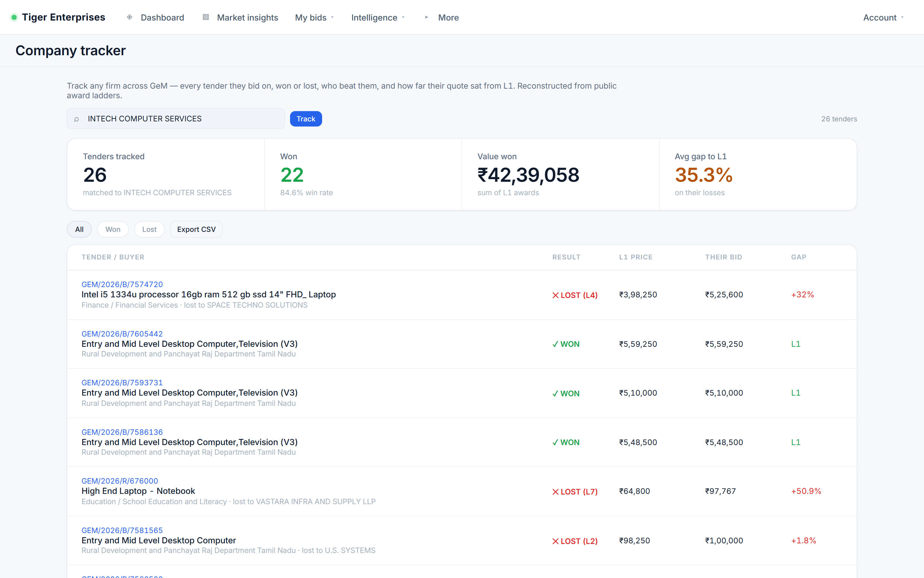924x578 pixels.
Task: Click the ₹97,767 their bid cell
Action: click(x=721, y=491)
